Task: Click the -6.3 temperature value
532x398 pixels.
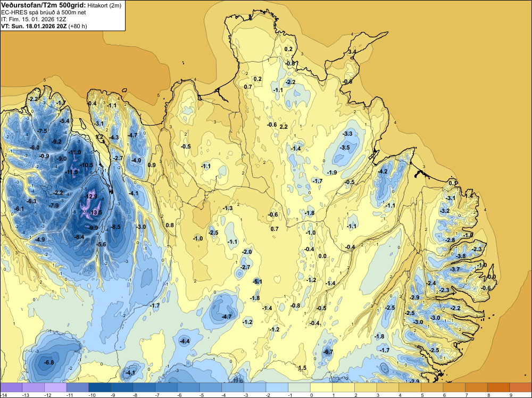Action: click(31, 201)
